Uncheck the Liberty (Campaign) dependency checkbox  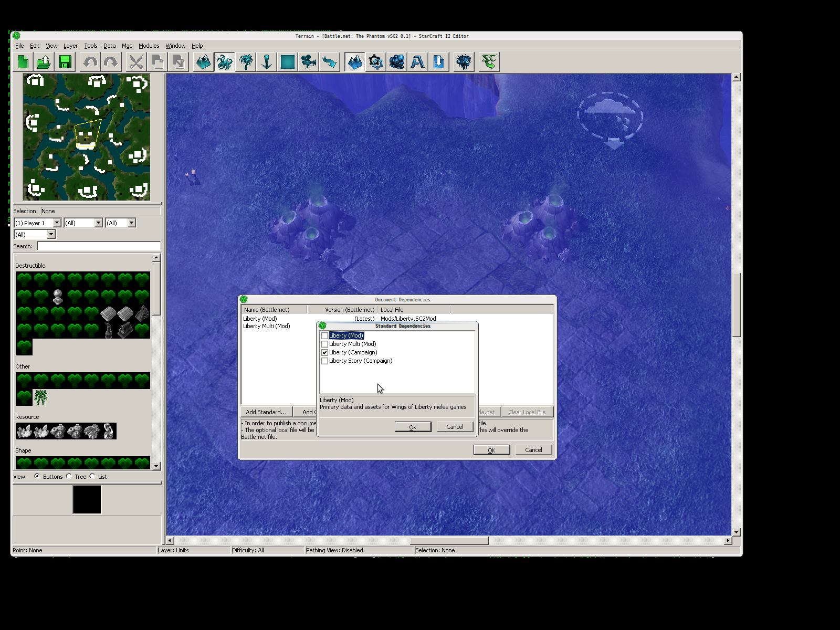pyautogui.click(x=324, y=352)
